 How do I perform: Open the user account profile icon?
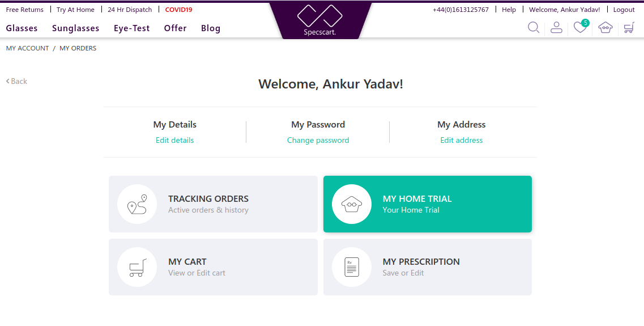[556, 28]
